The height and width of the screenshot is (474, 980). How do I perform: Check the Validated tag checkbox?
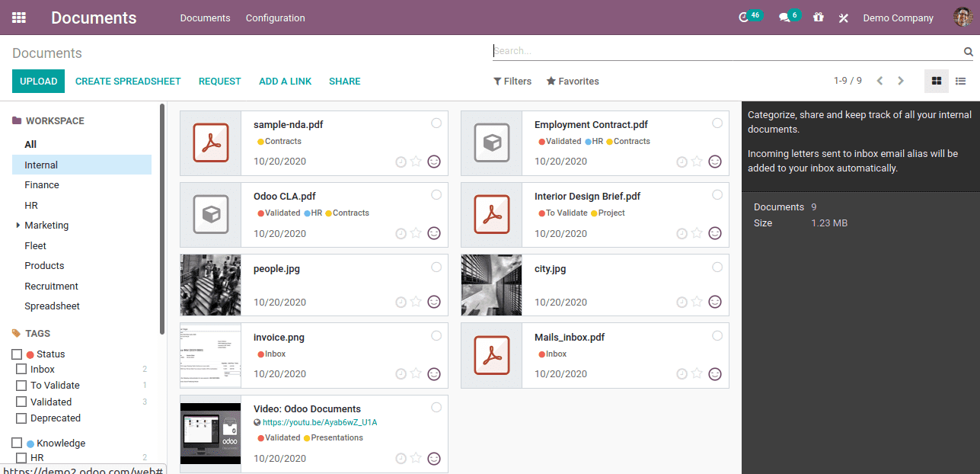21,402
